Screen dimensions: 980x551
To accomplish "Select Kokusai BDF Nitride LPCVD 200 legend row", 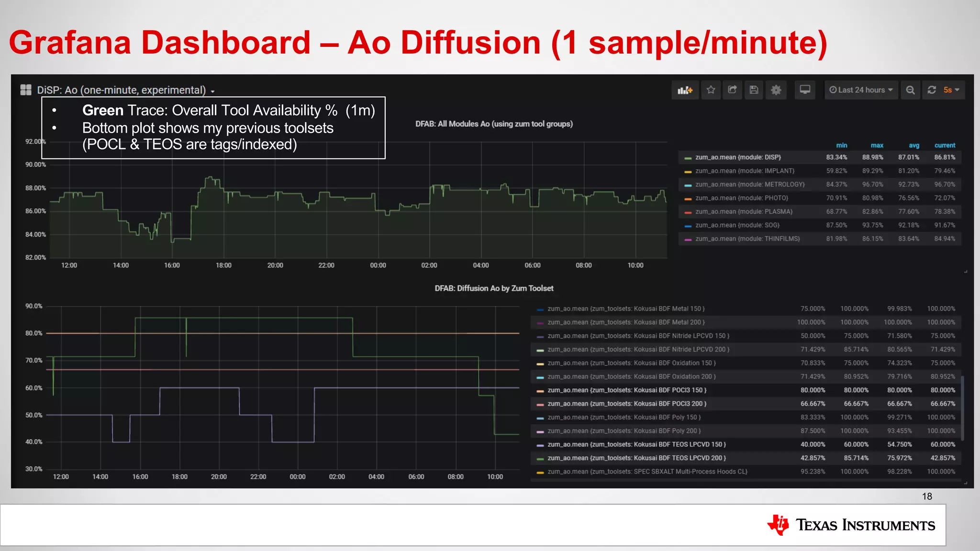I will [x=746, y=350].
